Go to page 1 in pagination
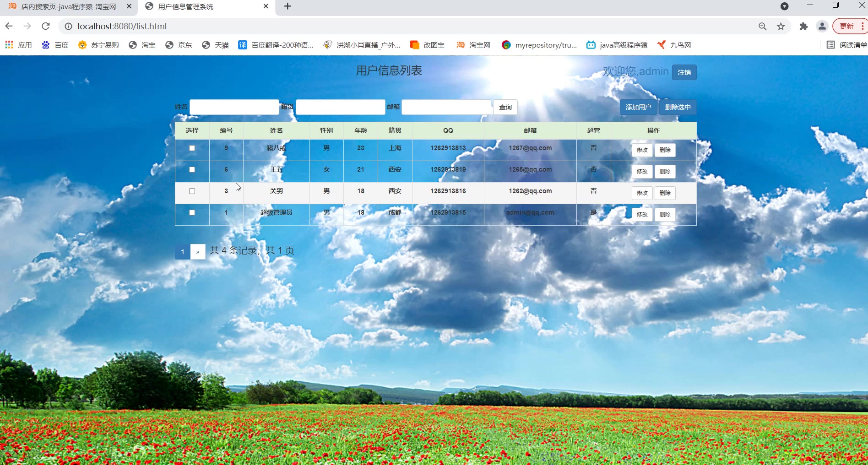 pyautogui.click(x=182, y=252)
